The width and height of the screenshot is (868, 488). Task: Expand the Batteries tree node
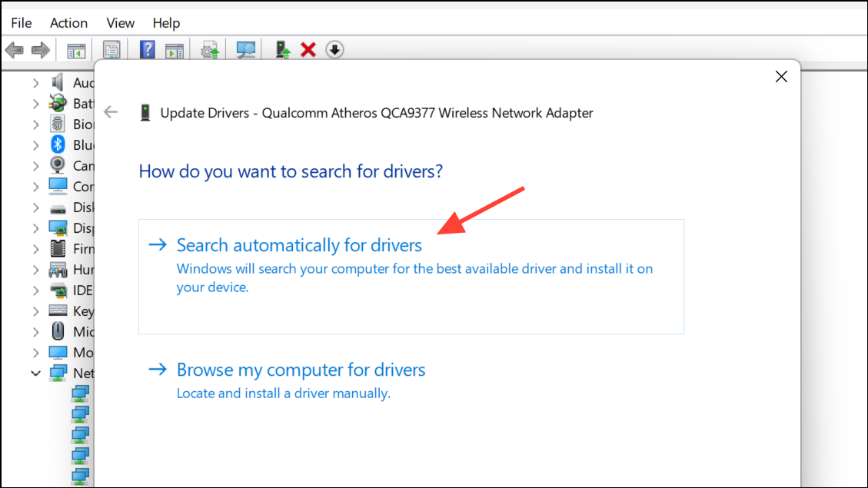click(x=35, y=104)
